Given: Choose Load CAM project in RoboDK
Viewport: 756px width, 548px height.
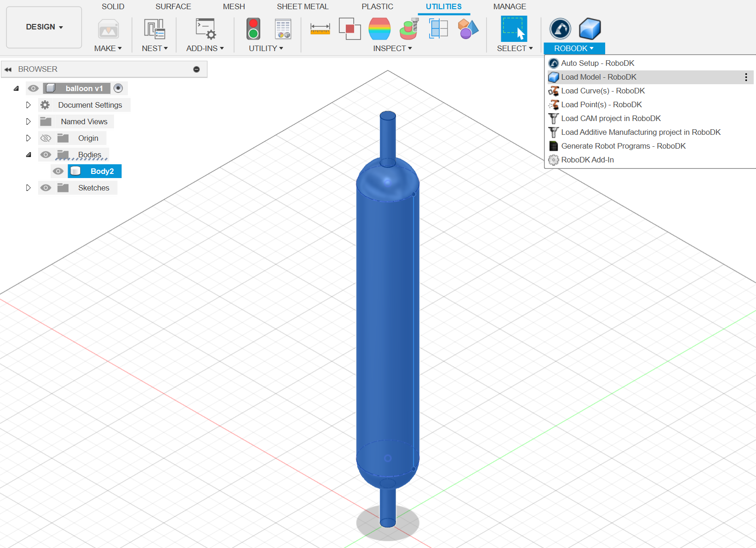Looking at the screenshot, I should point(650,119).
